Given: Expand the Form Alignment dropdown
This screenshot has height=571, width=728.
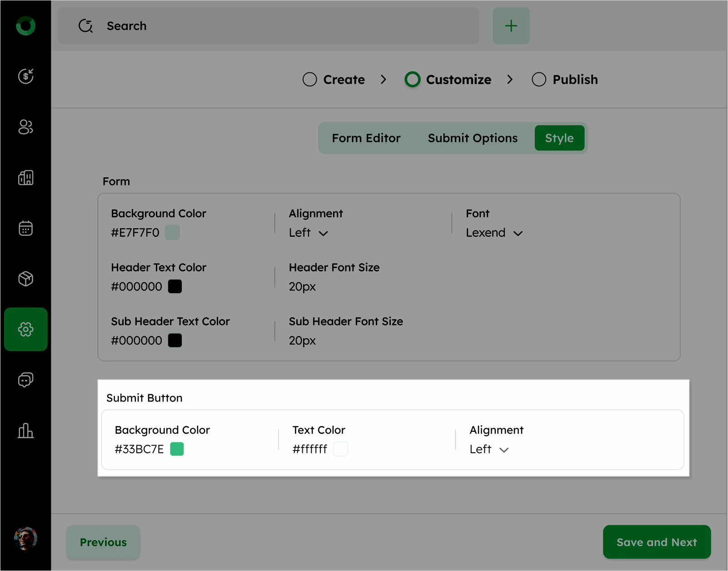Looking at the screenshot, I should [309, 233].
